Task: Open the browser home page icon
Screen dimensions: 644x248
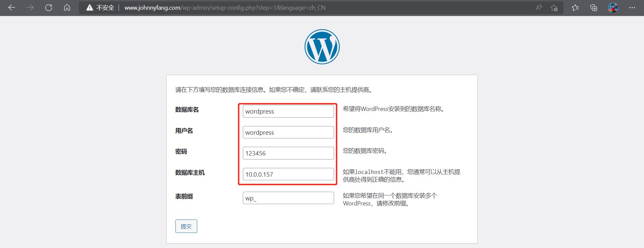Action: (67, 8)
